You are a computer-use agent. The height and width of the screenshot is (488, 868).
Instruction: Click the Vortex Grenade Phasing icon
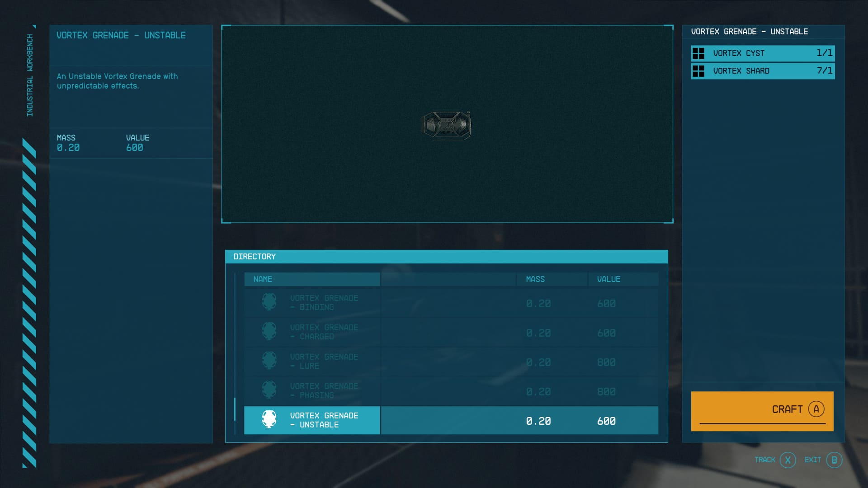pos(269,390)
